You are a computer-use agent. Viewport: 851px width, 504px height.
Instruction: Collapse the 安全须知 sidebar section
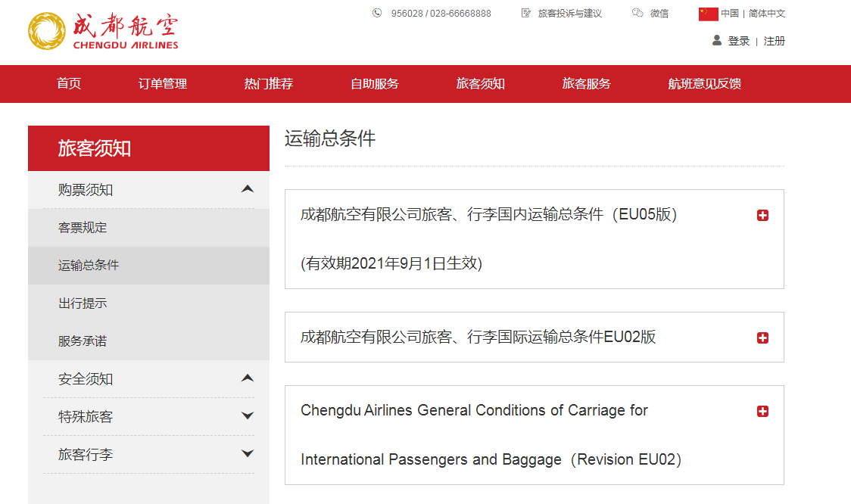(x=247, y=378)
